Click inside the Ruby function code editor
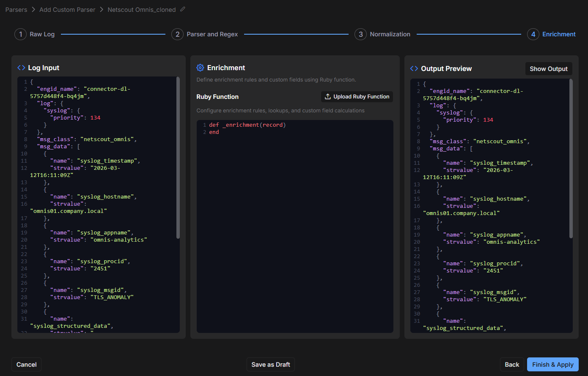Screen dimensions: 588x376 tap(295, 228)
